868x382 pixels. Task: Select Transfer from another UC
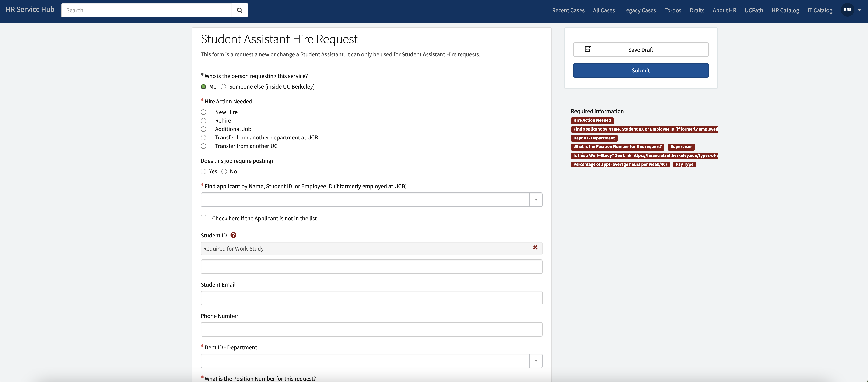pos(203,146)
